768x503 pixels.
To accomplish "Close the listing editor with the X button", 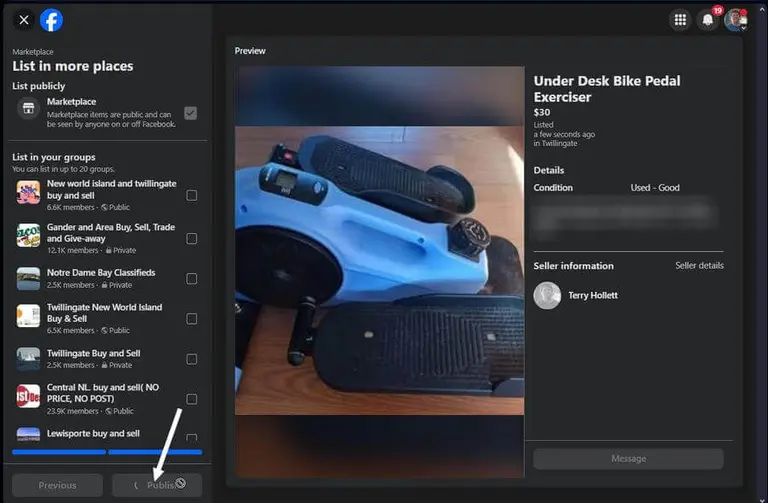I will (24, 20).
